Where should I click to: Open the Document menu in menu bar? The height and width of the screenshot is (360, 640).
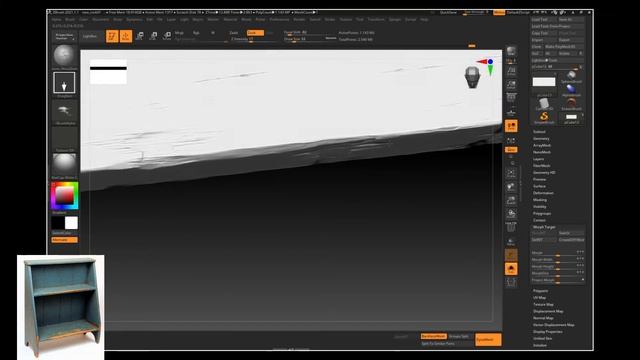point(100,20)
